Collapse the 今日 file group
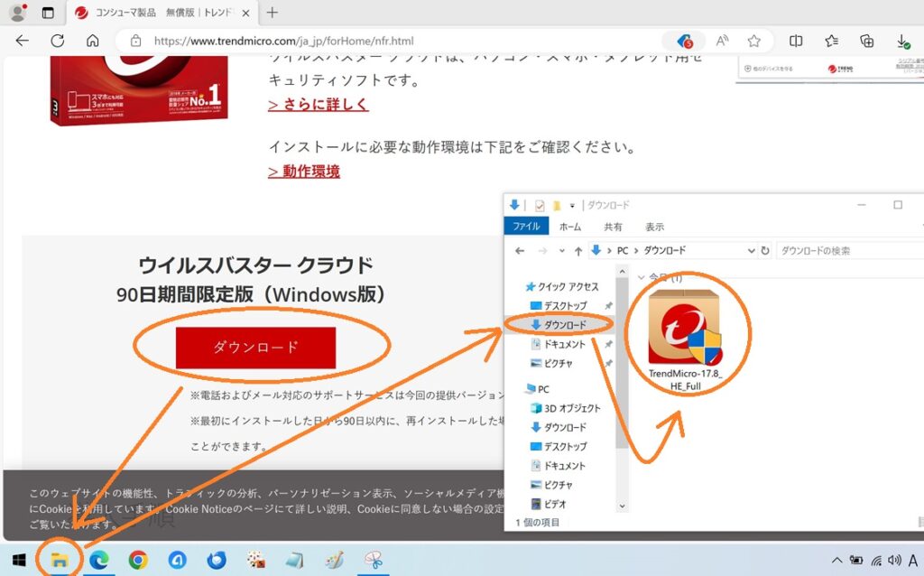The width and height of the screenshot is (924, 576). point(642,277)
